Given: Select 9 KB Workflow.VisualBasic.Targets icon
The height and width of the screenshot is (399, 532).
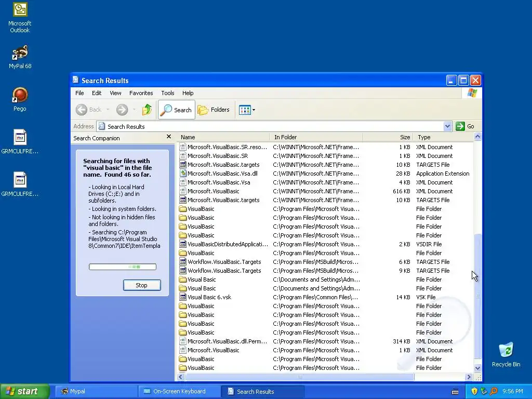Looking at the screenshot, I should coord(183,270).
